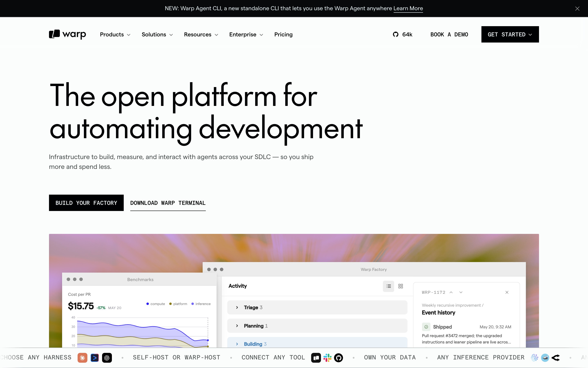Screen dimensions: 588x368
Task: Click the Benchmarks window title
Action: [x=140, y=279]
